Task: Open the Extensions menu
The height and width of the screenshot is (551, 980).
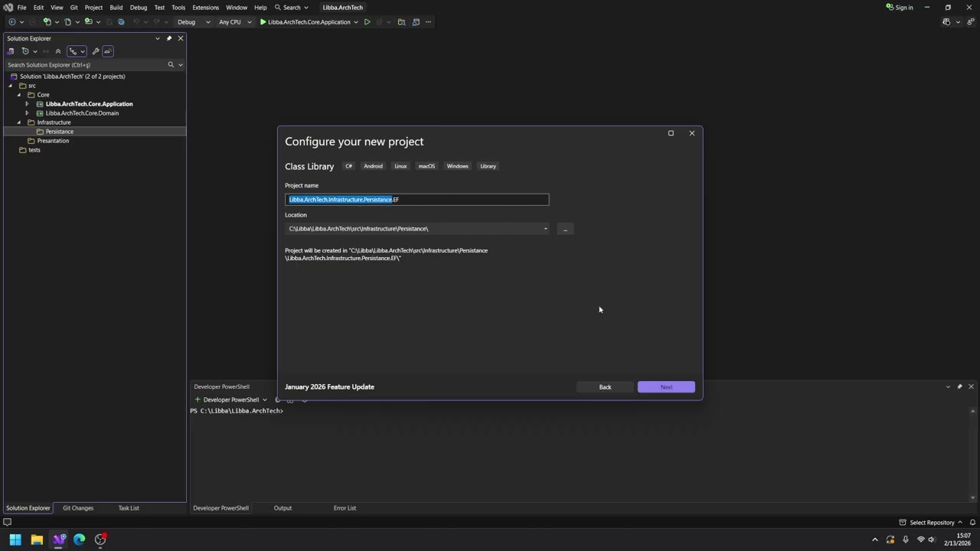Action: click(x=205, y=8)
